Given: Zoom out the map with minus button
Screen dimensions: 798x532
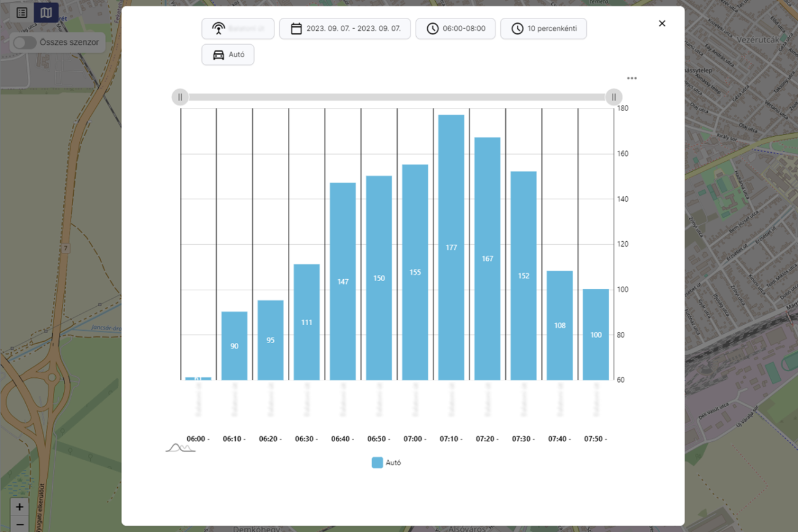Looking at the screenshot, I should [20, 525].
